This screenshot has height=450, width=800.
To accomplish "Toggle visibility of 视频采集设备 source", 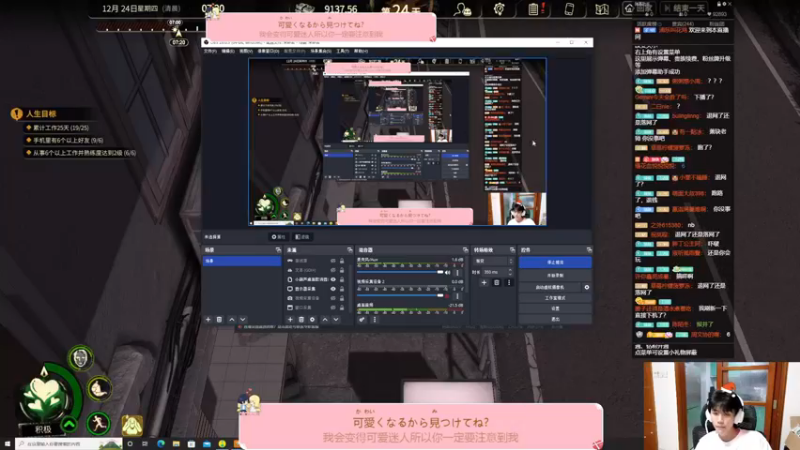I will 333,298.
